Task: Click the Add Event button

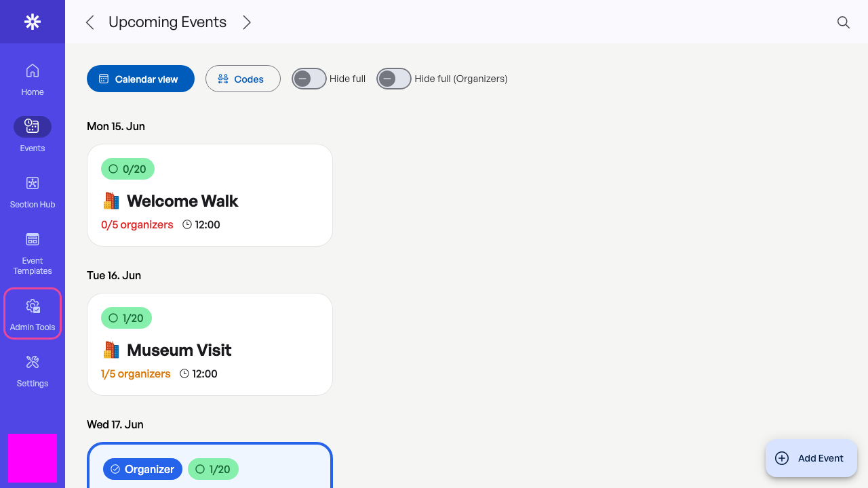Action: click(x=811, y=458)
